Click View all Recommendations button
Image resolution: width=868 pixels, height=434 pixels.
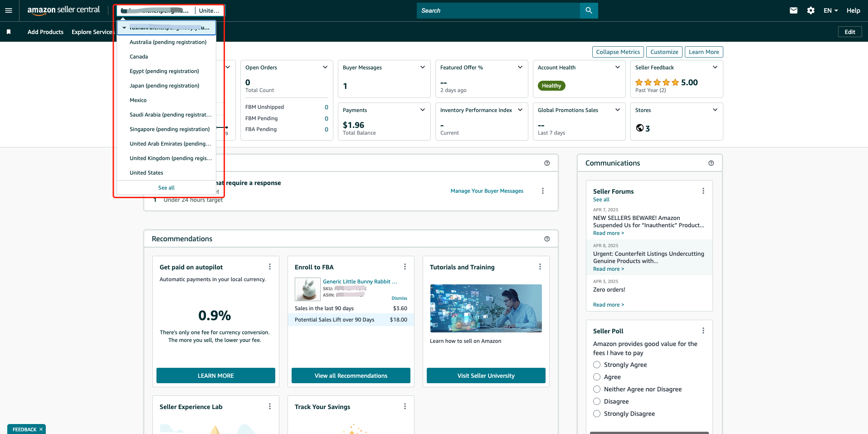(x=351, y=375)
